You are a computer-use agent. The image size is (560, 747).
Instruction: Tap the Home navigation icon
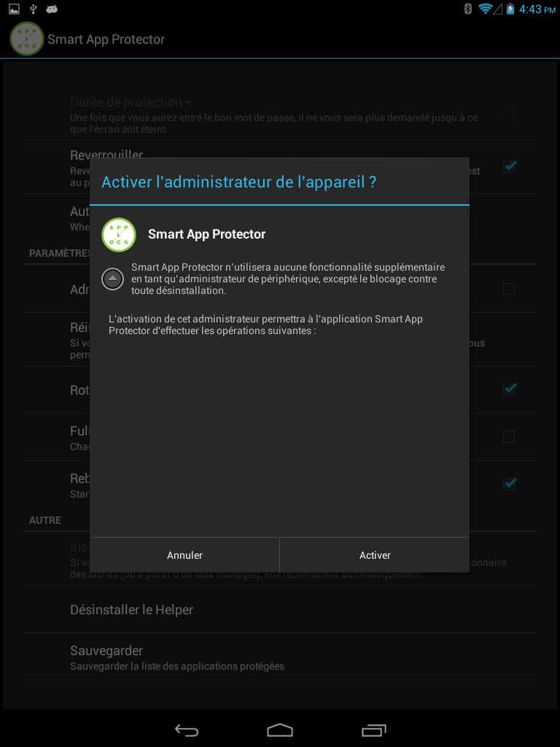point(280,729)
